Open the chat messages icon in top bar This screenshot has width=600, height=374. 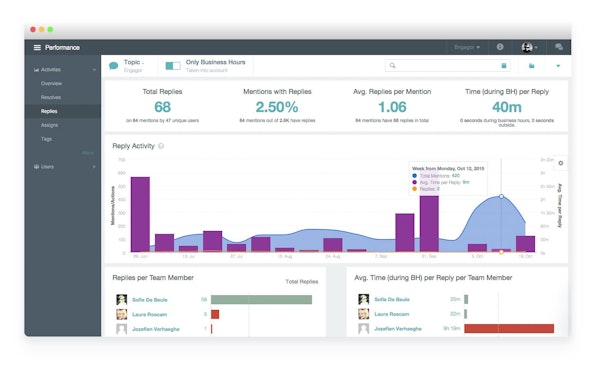tap(559, 47)
